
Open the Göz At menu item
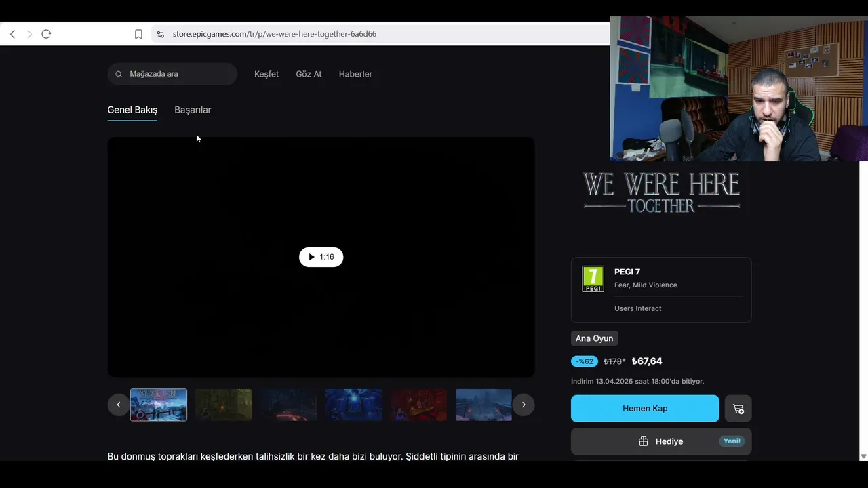[309, 74]
